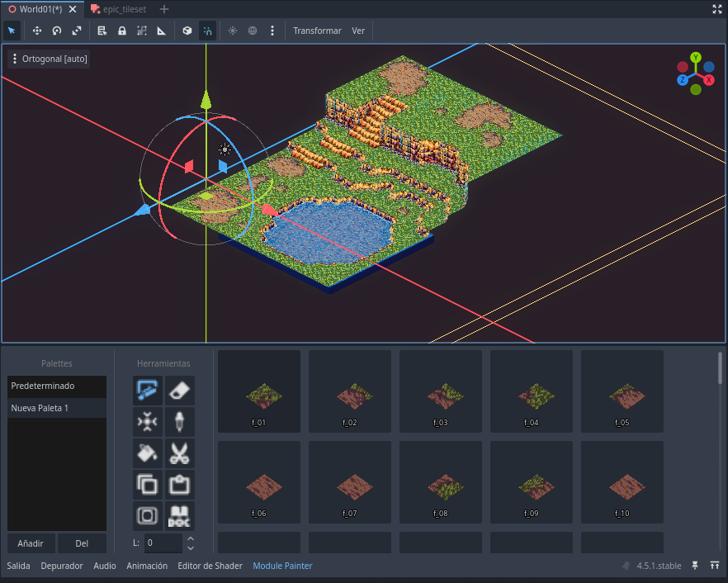Open the Editor de Shader panel

(x=210, y=566)
